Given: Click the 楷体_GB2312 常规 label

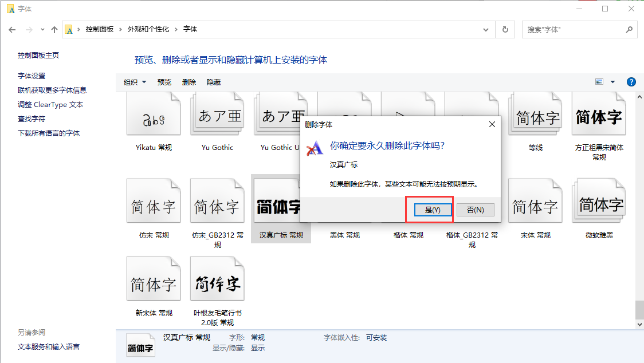Looking at the screenshot, I should click(472, 240).
